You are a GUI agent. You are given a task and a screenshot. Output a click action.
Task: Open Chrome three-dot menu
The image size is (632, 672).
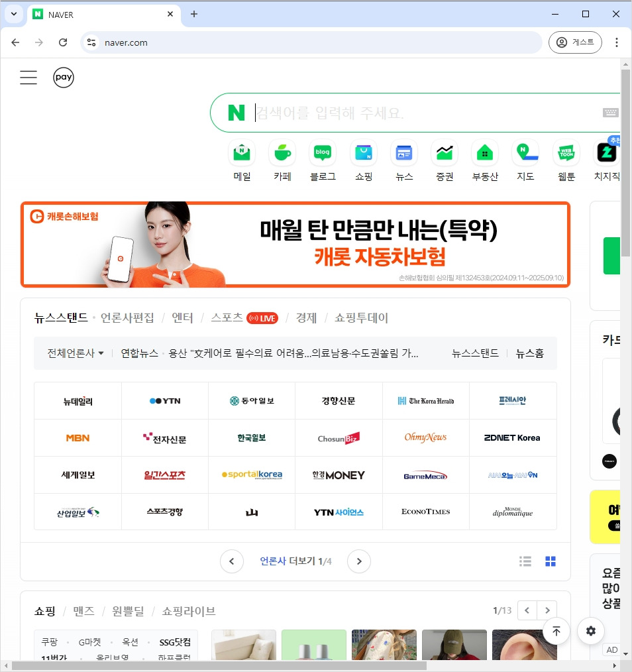point(617,42)
